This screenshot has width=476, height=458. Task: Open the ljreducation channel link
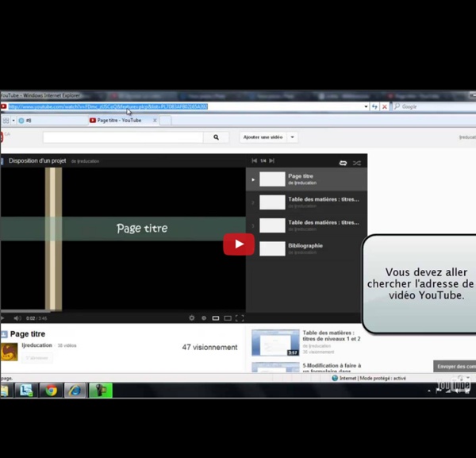36,345
